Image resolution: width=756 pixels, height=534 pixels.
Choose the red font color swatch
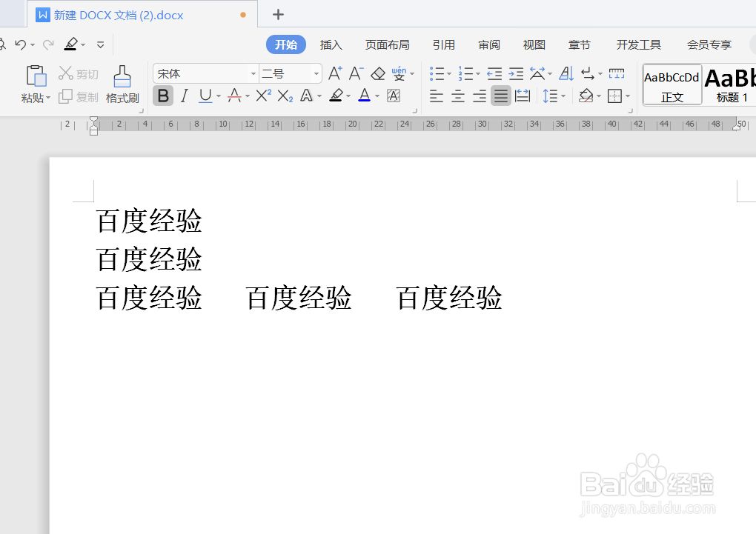[234, 96]
